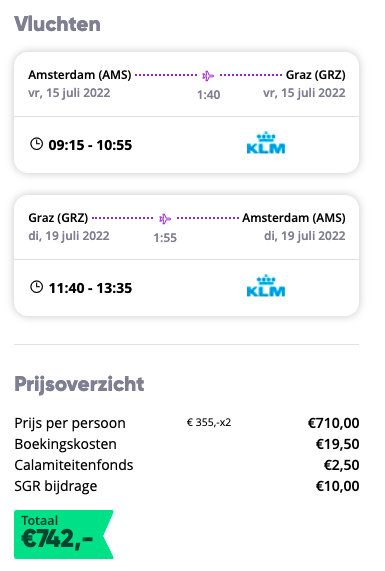The width and height of the screenshot is (385, 571).
Task: Click the green Totaal €742,- price banner
Action: click(x=64, y=534)
